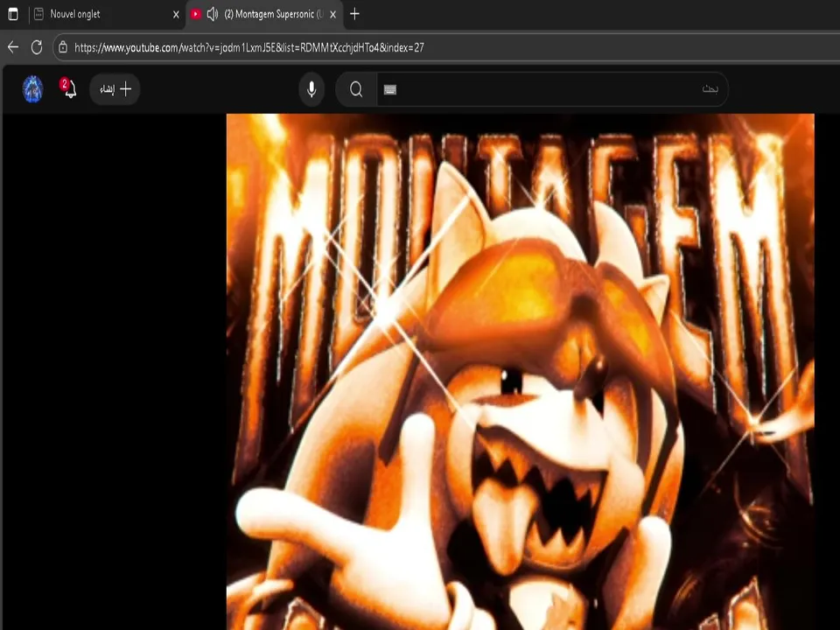Go back to the previous page
This screenshot has width=840, height=630.
coord(13,47)
